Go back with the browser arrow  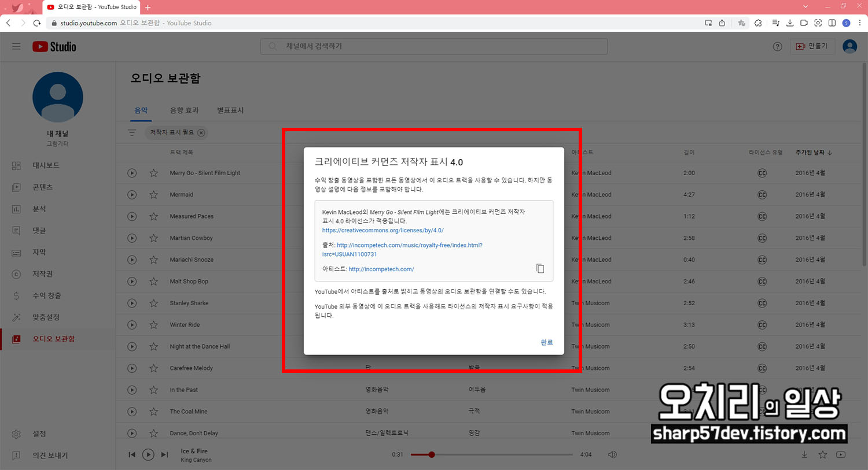[x=9, y=23]
